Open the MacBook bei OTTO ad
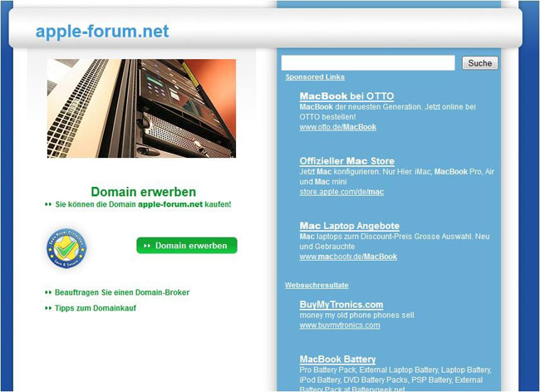Viewport: 540px width, 392px height. (x=346, y=96)
